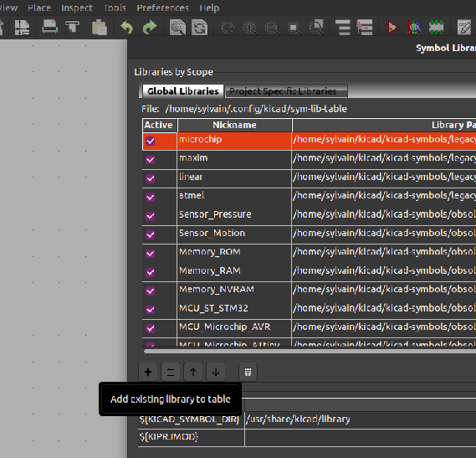Select the Sensor_Pressure nickname cell

pyautogui.click(x=234, y=216)
